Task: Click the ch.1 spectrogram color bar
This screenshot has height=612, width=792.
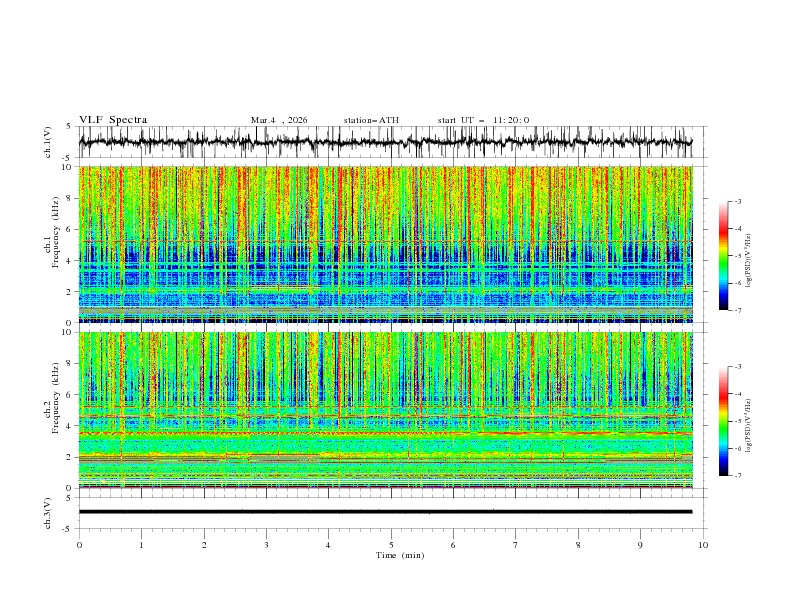Action: (x=723, y=256)
